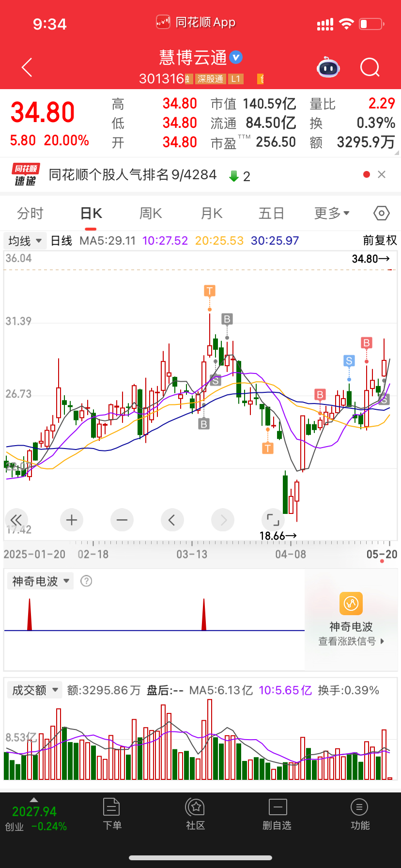Open the 更多 period dropdown
Screen dimensions: 401x868
tap(332, 213)
